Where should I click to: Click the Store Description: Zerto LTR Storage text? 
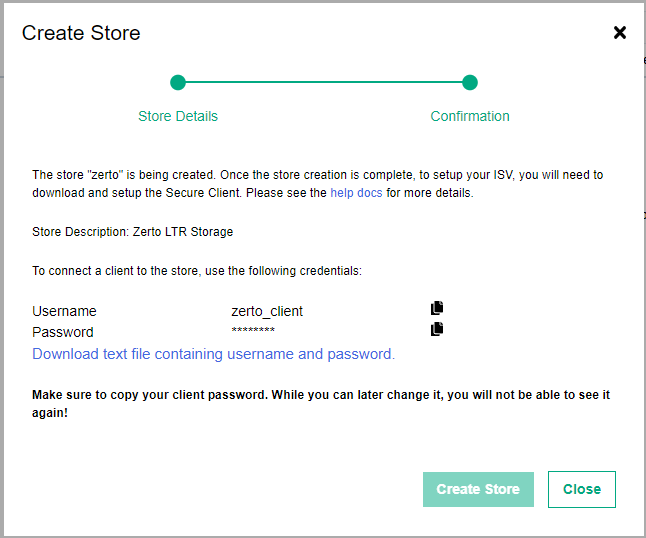coord(133,232)
